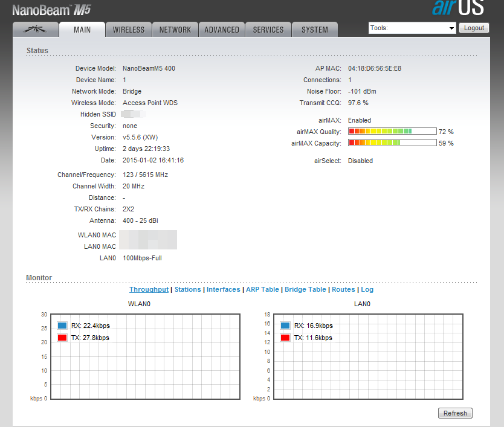Click the WLAN0 throughput graph

point(145,356)
